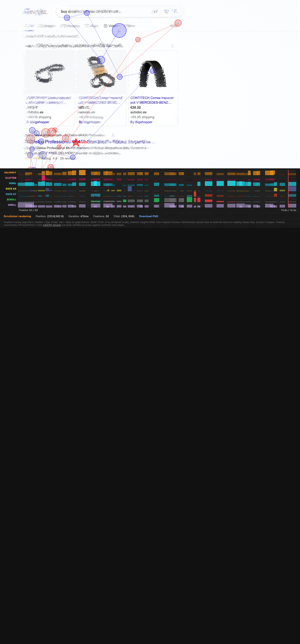Click Download PNG link
Image resolution: width=300 pixels, height=644 pixels.
(x=149, y=216)
